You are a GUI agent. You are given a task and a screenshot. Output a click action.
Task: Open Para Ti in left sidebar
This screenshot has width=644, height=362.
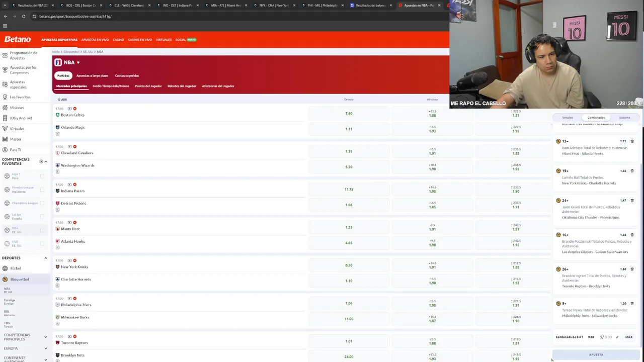point(15,150)
